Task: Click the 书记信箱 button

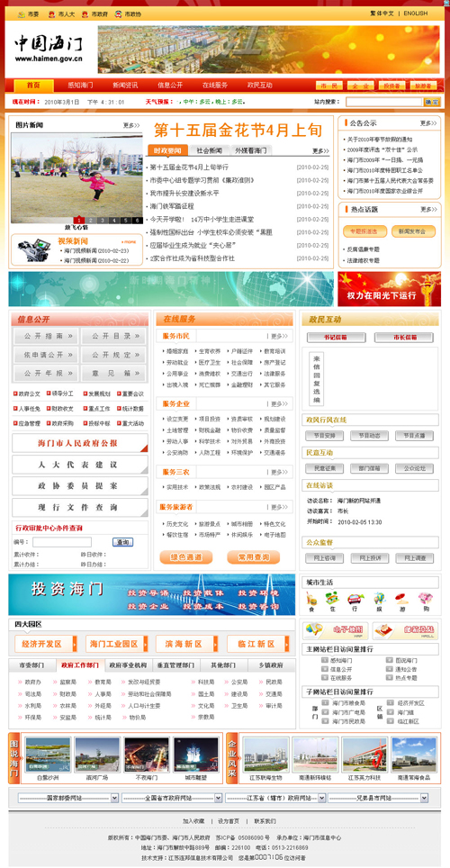Action: 336,337
